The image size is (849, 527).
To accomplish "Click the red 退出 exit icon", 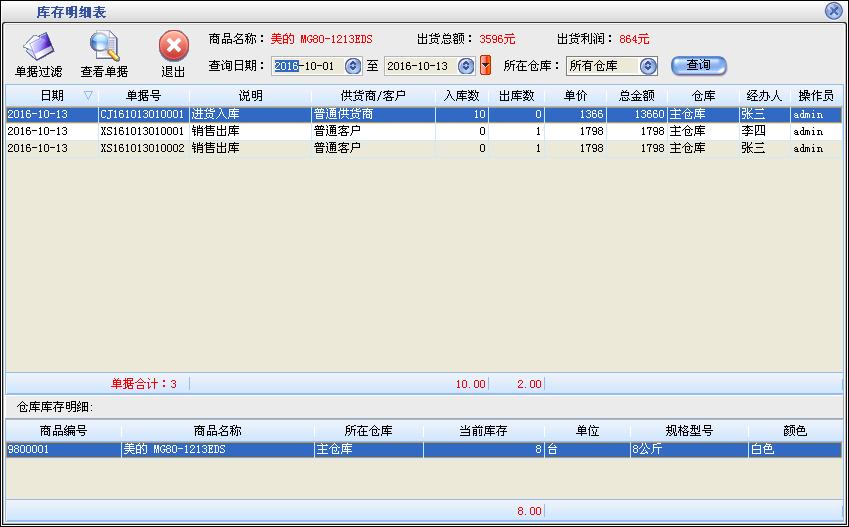I will (x=173, y=48).
